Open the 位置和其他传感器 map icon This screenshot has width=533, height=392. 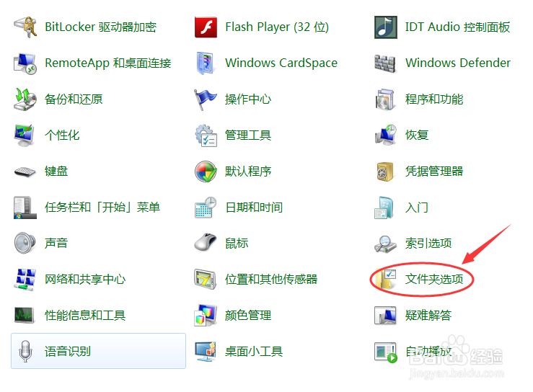206,279
